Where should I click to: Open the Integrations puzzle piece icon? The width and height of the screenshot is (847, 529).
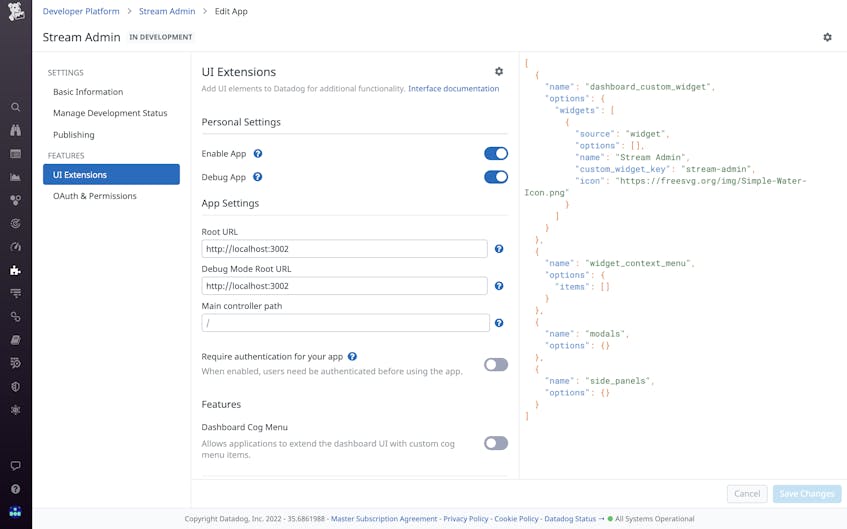click(16, 270)
